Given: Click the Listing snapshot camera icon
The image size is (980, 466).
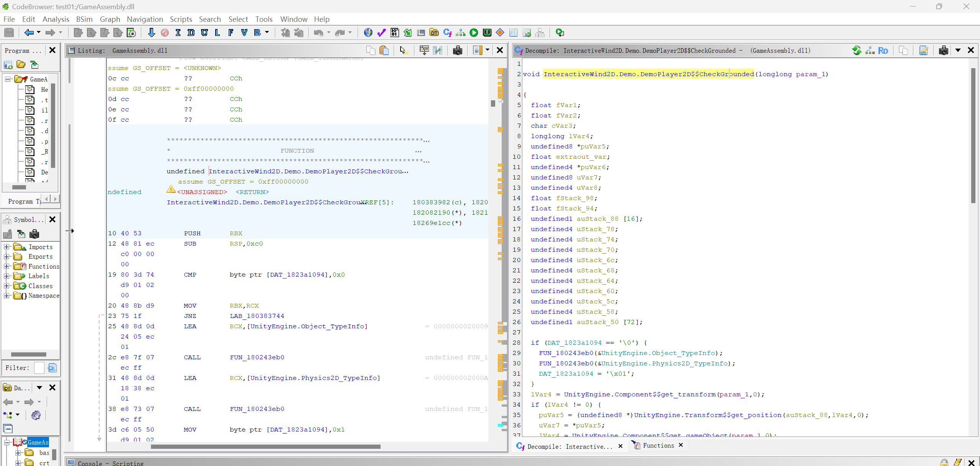Looking at the screenshot, I should point(457,50).
